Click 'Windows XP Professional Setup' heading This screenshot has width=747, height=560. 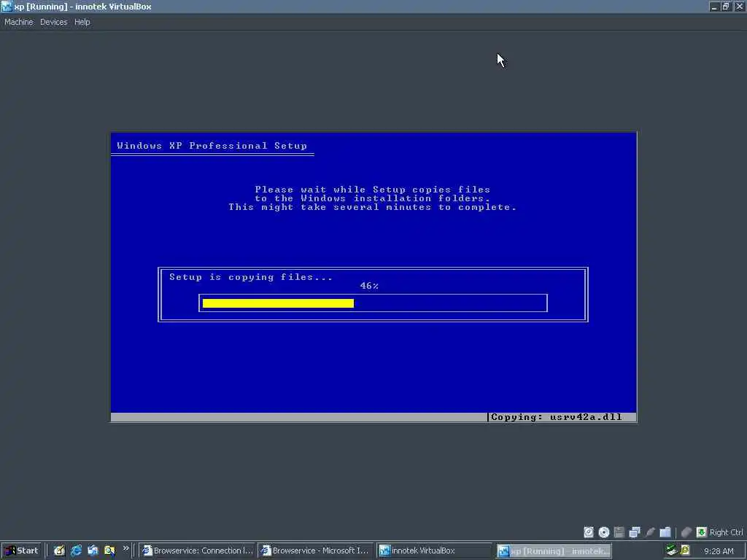pyautogui.click(x=212, y=146)
